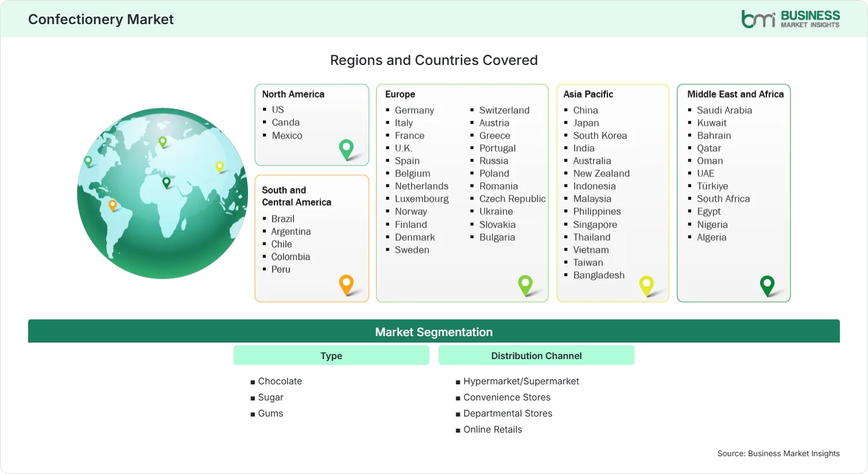The height and width of the screenshot is (474, 868).
Task: Click 'Algeria' in the list
Action: pyautogui.click(x=712, y=237)
